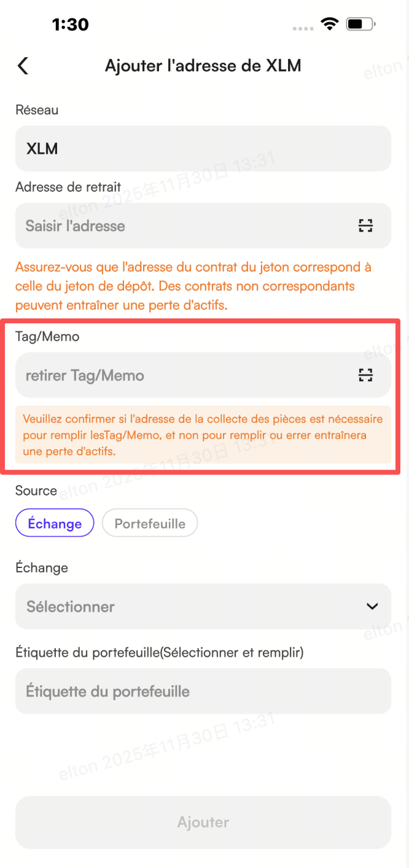Tap the orange Tag/Memo warning box
This screenshot has width=409, height=868.
click(203, 435)
